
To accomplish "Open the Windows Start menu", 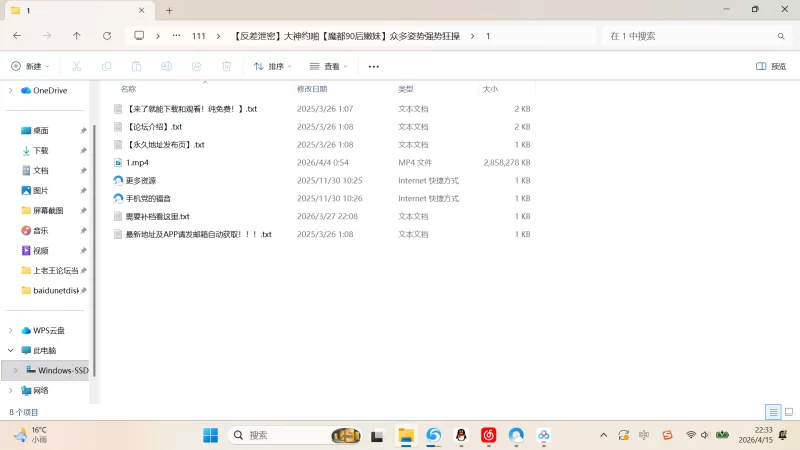I will (x=211, y=435).
